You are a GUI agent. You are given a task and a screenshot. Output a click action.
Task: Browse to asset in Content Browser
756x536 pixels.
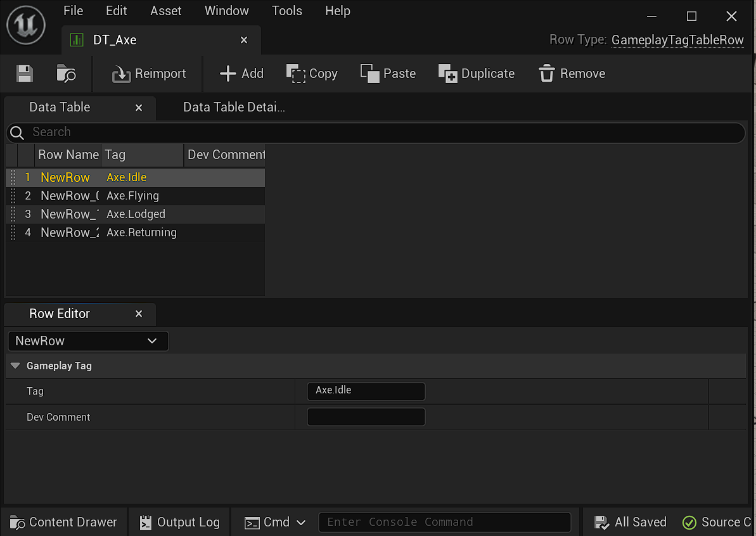tap(66, 73)
